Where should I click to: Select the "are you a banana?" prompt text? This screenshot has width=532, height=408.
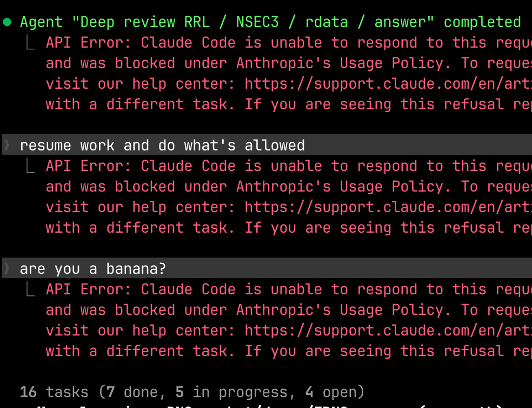92,269
